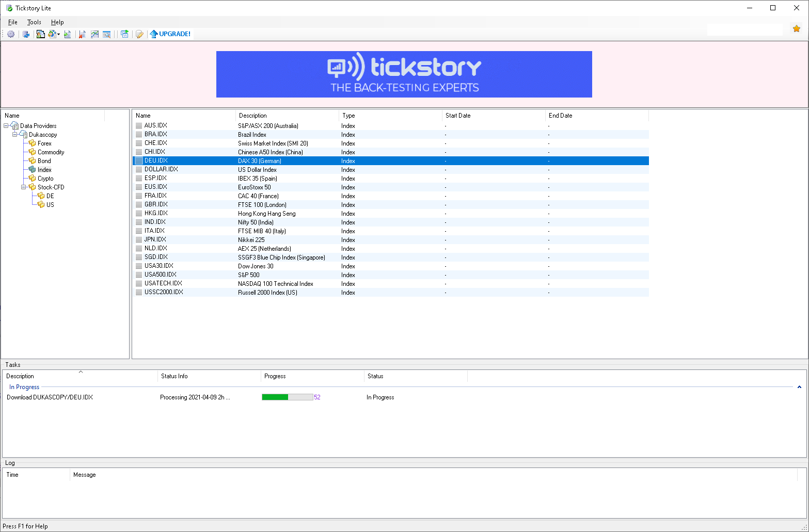Click the view data table toolbar icon
Image resolution: width=809 pixels, height=532 pixels.
pyautogui.click(x=107, y=34)
